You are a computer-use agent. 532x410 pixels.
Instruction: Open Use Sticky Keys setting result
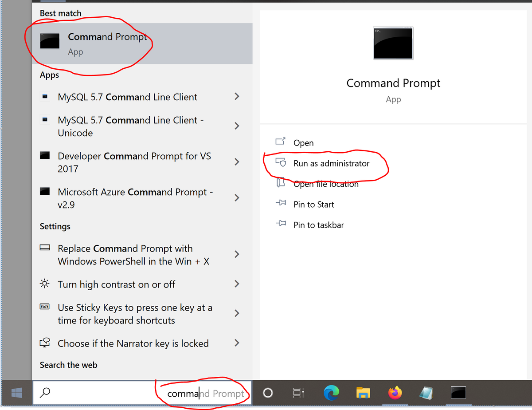[x=135, y=314]
